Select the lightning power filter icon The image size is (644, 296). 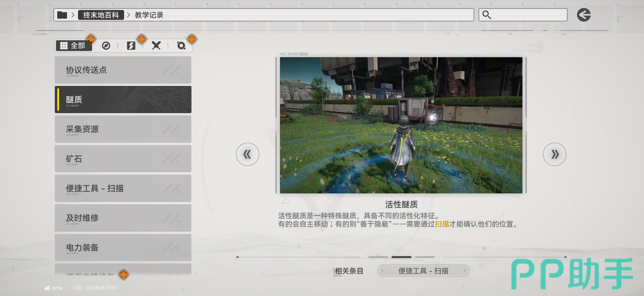[x=131, y=46]
